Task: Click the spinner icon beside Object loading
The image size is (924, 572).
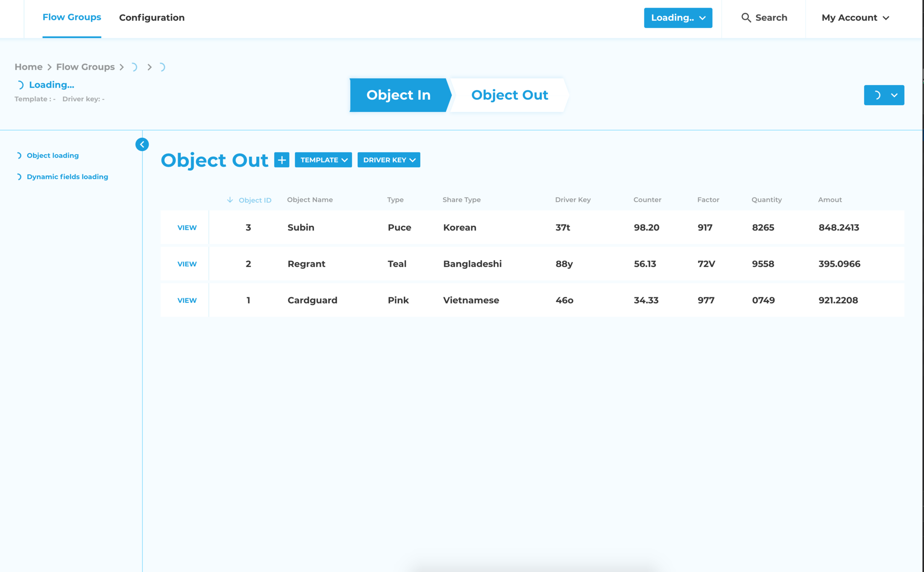Action: pyautogui.click(x=19, y=155)
